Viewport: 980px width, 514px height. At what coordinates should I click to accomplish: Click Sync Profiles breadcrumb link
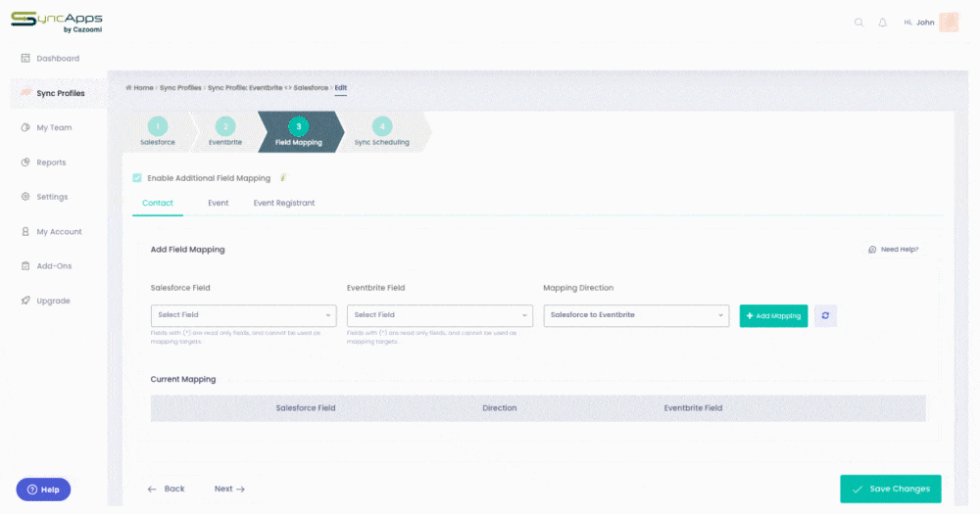click(180, 88)
